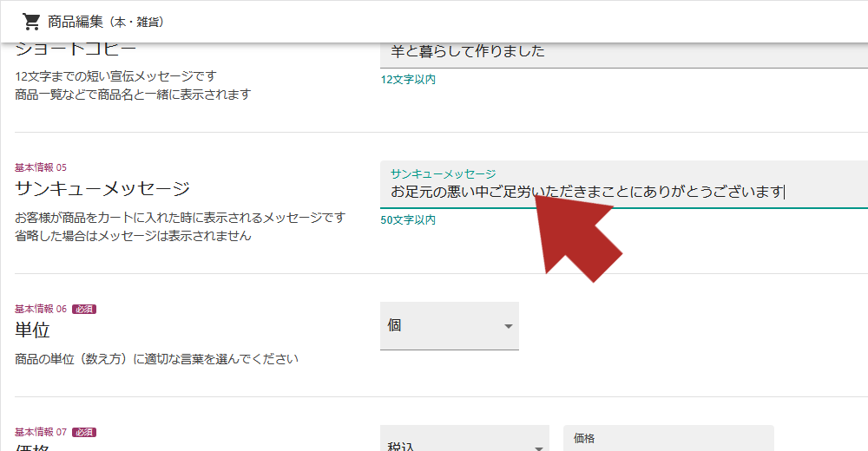Screen dimensions: 868x451
Task: Click the ショートコピー input field
Action: click(624, 55)
